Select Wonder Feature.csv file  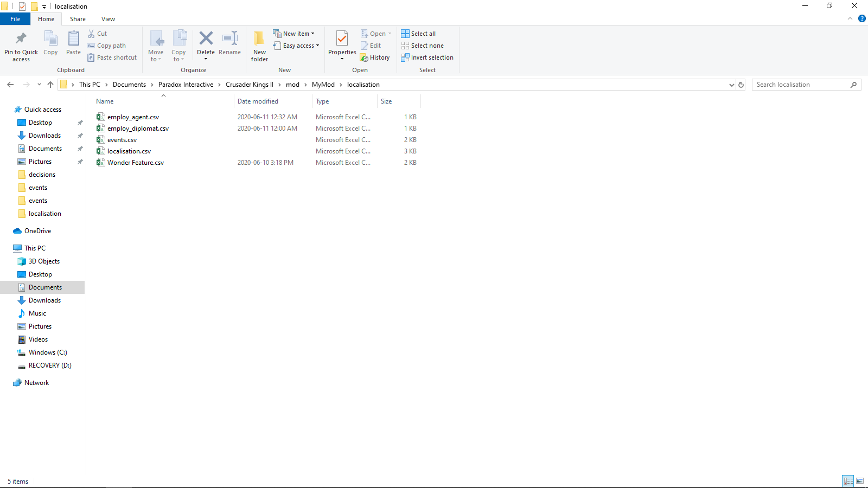135,163
